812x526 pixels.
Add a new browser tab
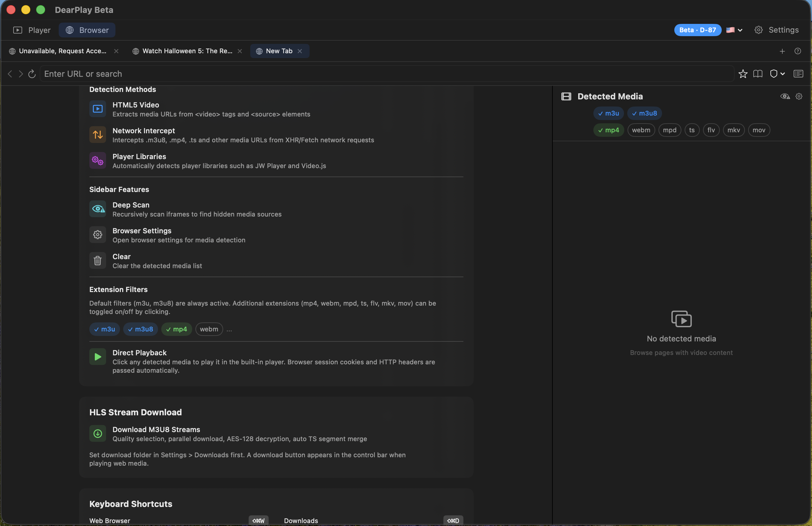point(782,51)
